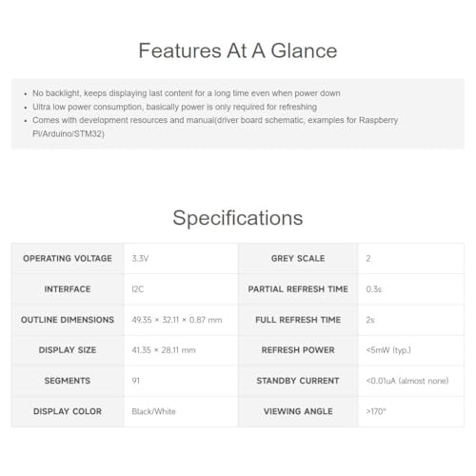Click the STANDBY CURRENT <0.01uA value
The image size is (476, 476).
[x=407, y=381]
